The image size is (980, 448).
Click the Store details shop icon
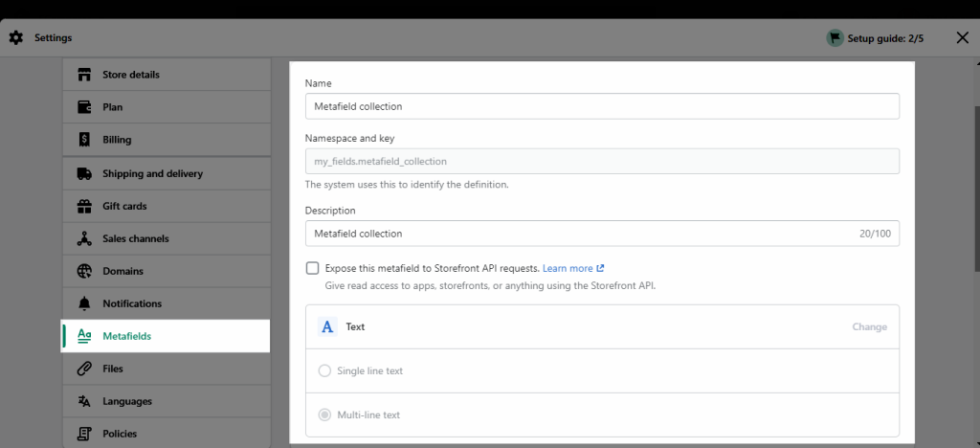click(84, 75)
